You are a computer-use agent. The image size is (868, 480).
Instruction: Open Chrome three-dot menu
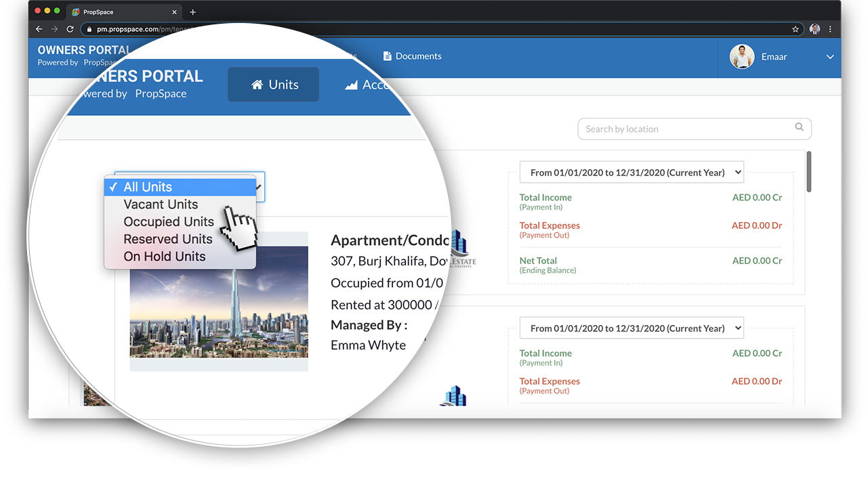[830, 29]
